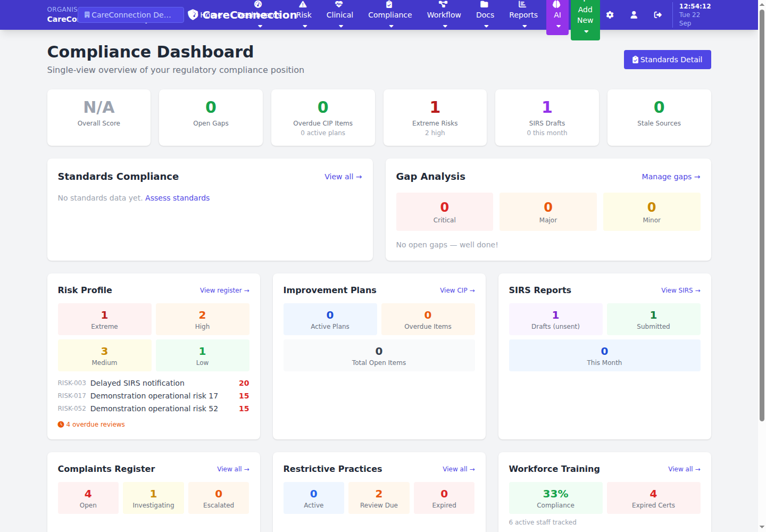766x532 pixels.
Task: Click the Major gap tile
Action: (548, 212)
